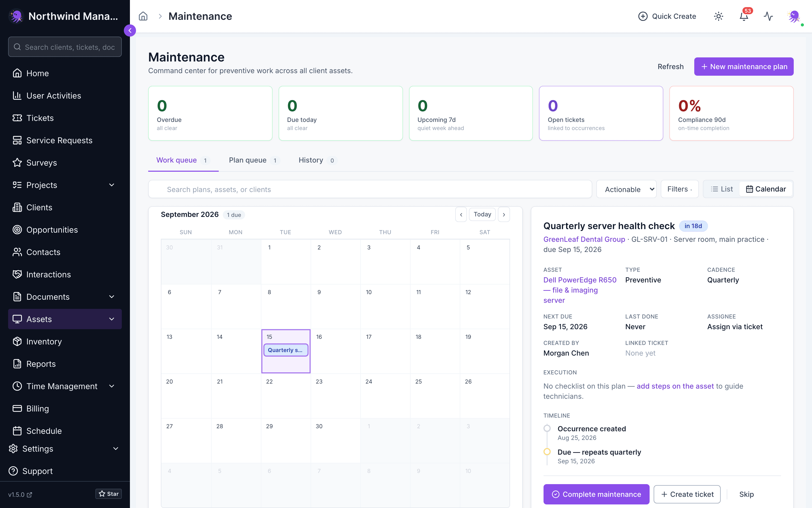Open the user avatar menu
This screenshot has width=812, height=508.
point(794,16)
